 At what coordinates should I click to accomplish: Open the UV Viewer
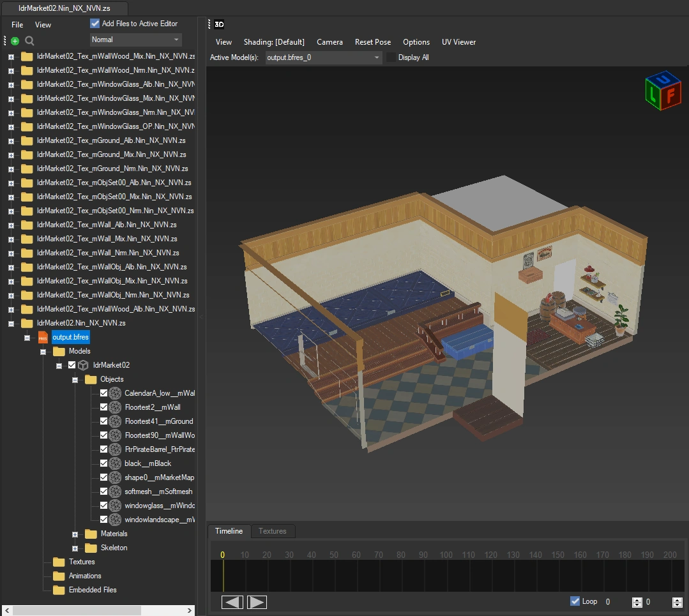[x=458, y=42]
